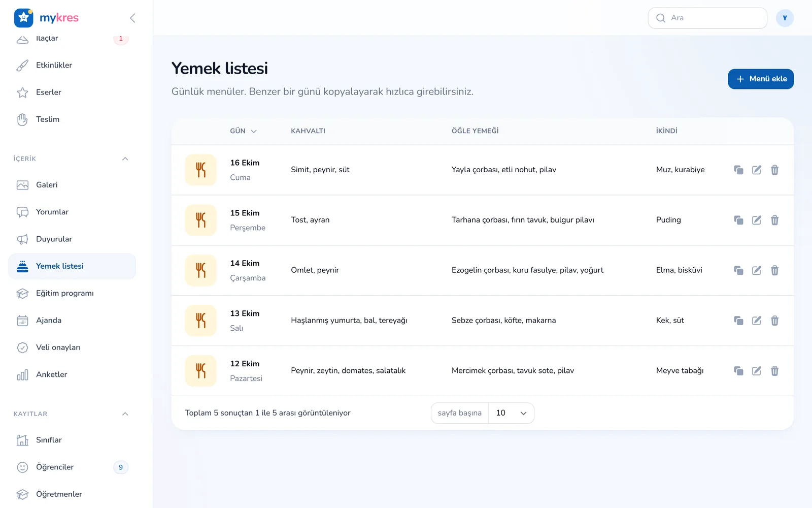Delete the 15 Ekim Perşembe menu
This screenshot has width=812, height=508.
[x=774, y=220]
